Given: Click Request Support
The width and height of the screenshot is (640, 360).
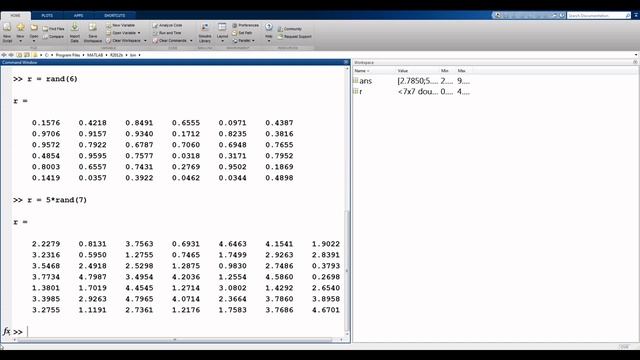Looking at the screenshot, I should tap(295, 37).
